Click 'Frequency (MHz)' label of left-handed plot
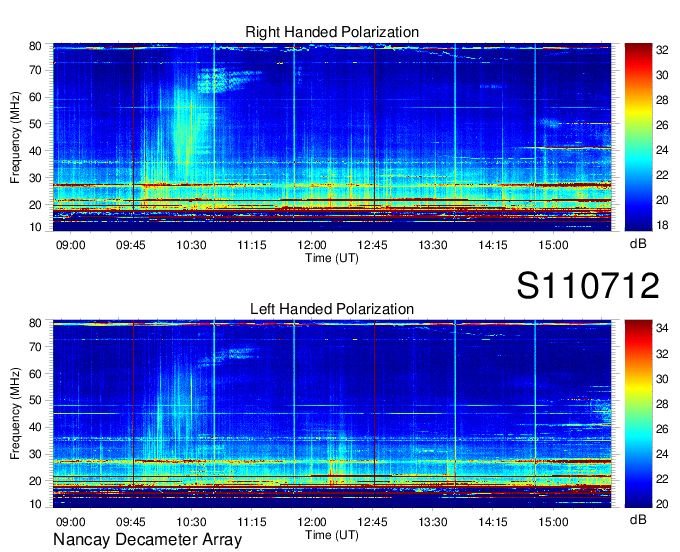The image size is (680, 552). click(x=15, y=414)
